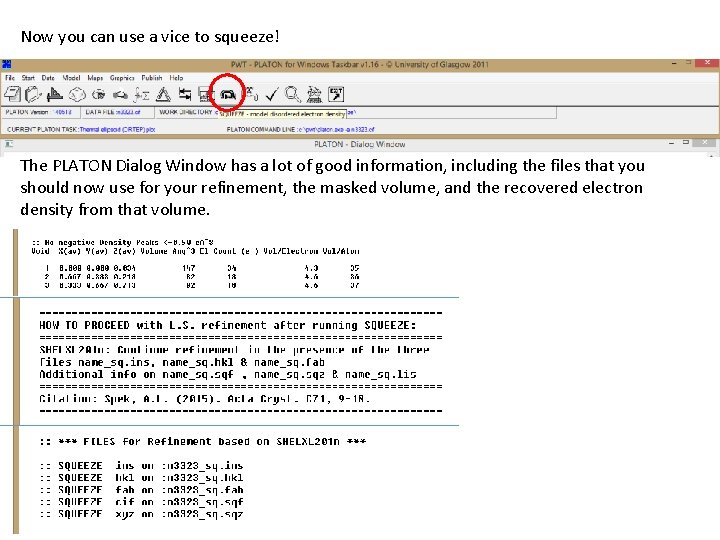Click the PLATON app icon in title bar
Viewport: 720px width, 540px height.
[6, 64]
